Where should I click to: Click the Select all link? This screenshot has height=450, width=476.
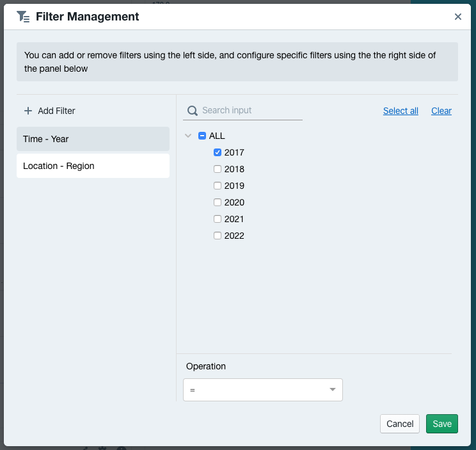coord(401,111)
